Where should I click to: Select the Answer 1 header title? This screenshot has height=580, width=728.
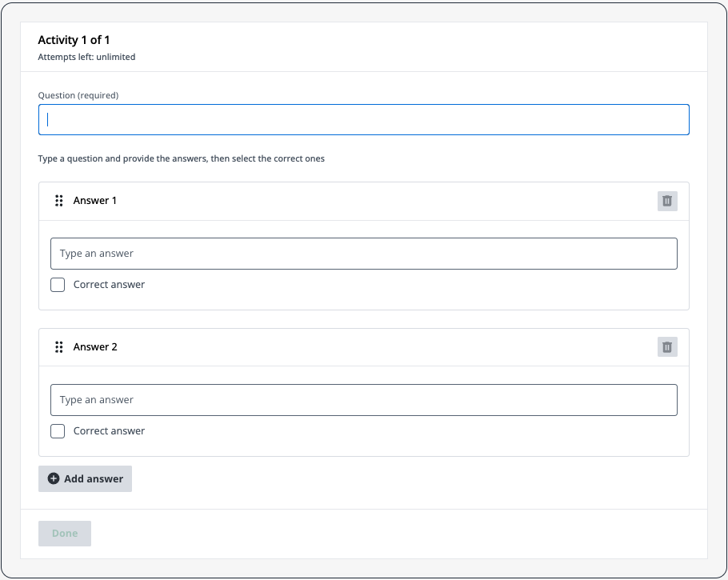95,201
